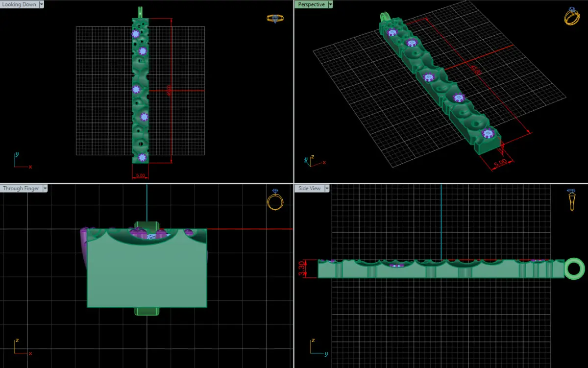Click the gold ring icon in Perspective view

point(571,16)
